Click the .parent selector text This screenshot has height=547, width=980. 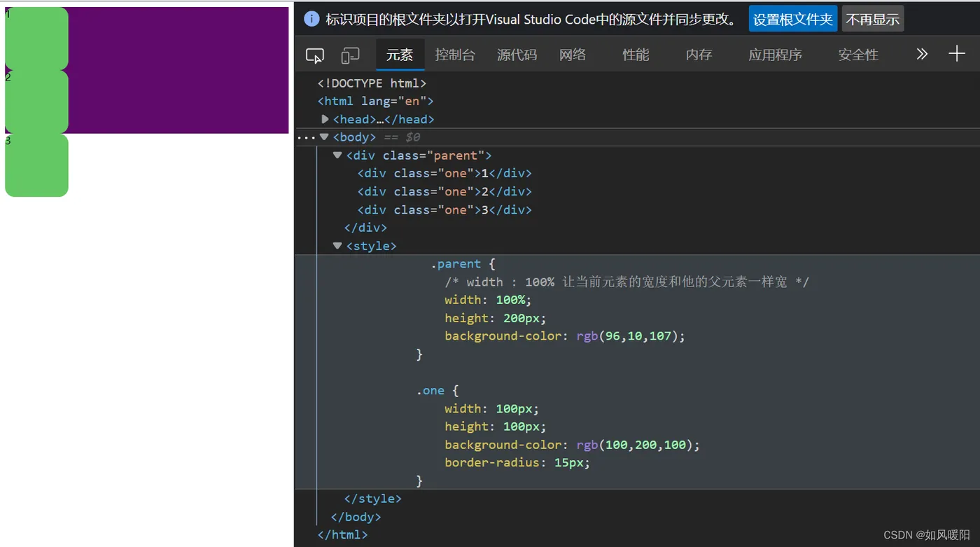coord(456,264)
